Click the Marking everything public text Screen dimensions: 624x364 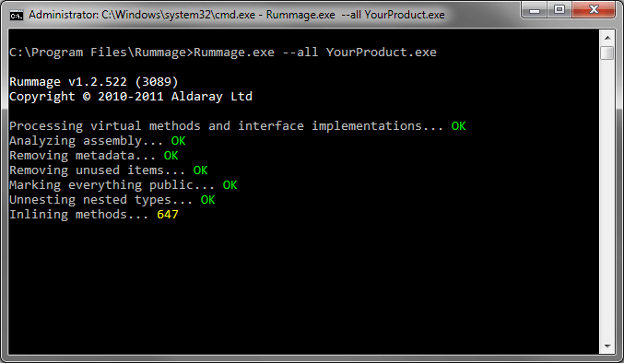coord(112,184)
